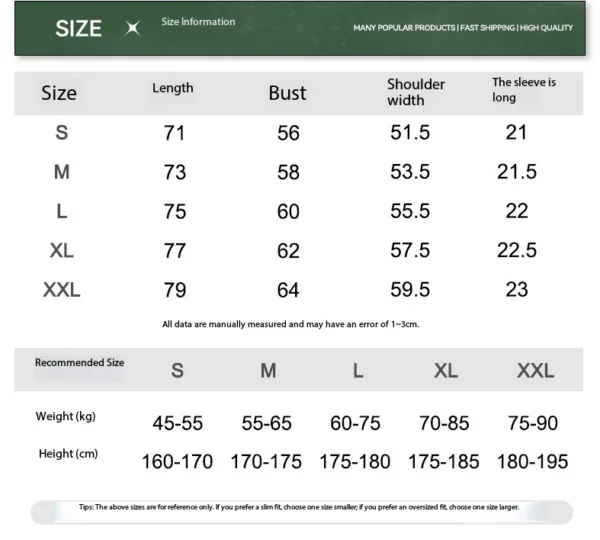Viewport: 600px width, 540px height.
Task: Click the sleeve is long column header
Action: 523,90
